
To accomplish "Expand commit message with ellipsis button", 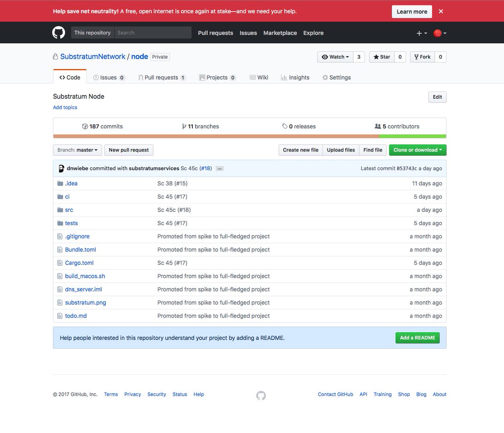I will (x=220, y=169).
